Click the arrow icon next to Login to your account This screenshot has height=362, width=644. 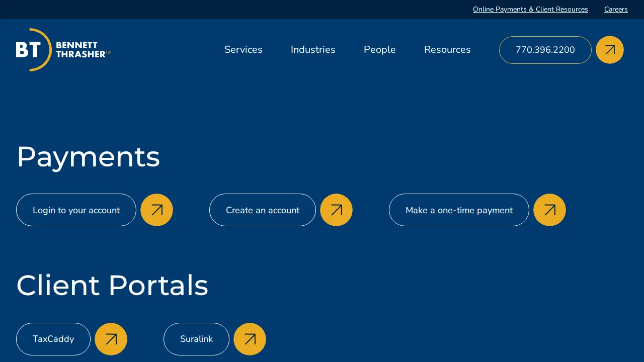click(x=156, y=210)
